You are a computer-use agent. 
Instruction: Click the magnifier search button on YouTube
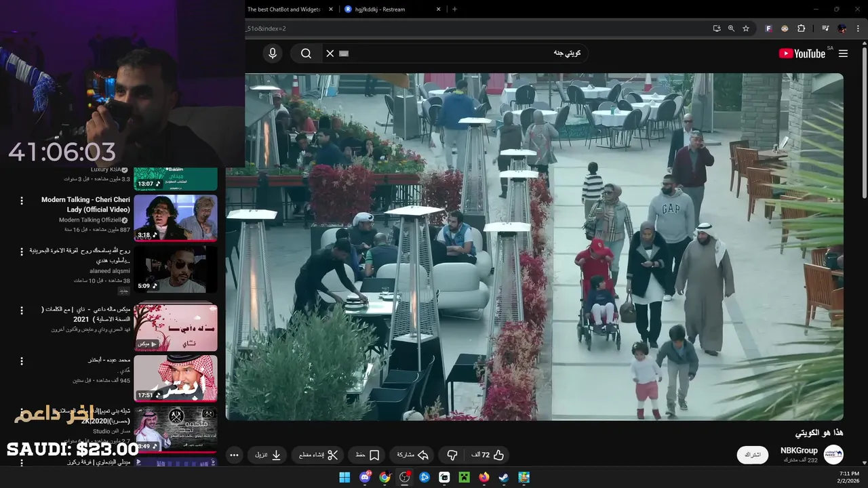(x=306, y=54)
